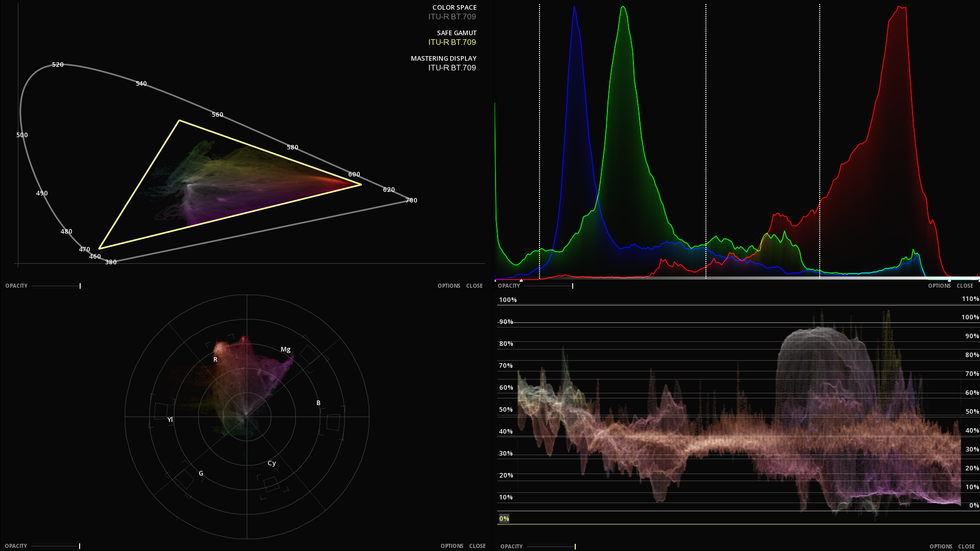Click the 560 wavelength label on the CIE locus
The image size is (980, 551).
point(217,115)
